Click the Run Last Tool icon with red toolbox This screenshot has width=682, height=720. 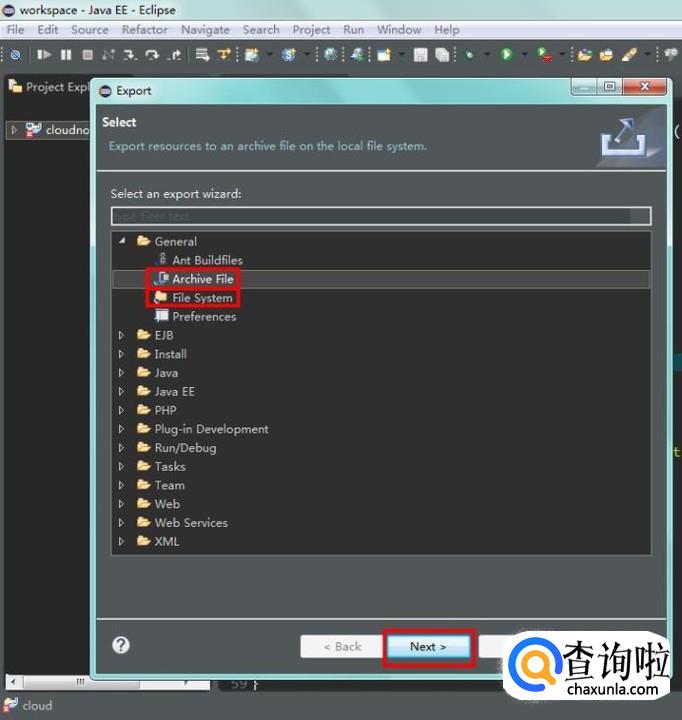[x=544, y=55]
